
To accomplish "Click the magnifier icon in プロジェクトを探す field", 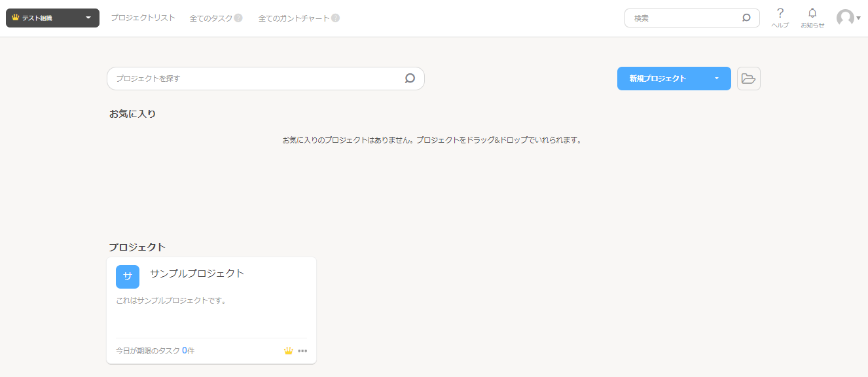I will click(410, 78).
